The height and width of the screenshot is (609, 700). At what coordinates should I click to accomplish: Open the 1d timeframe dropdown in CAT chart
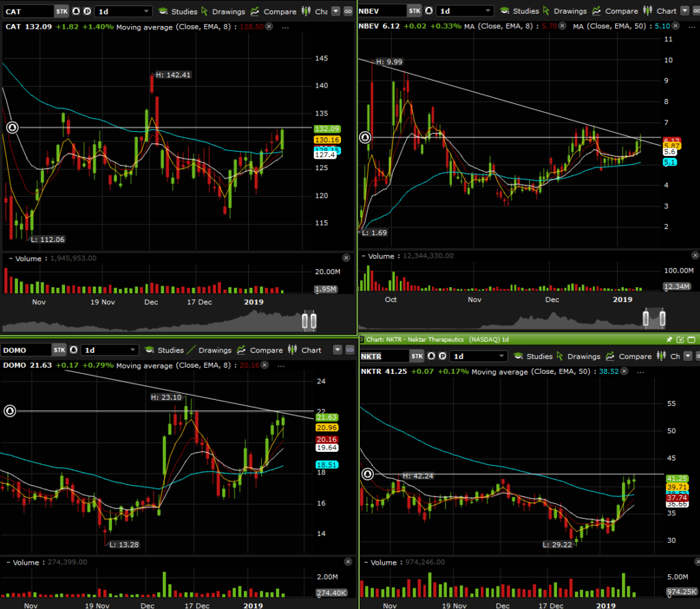(124, 11)
